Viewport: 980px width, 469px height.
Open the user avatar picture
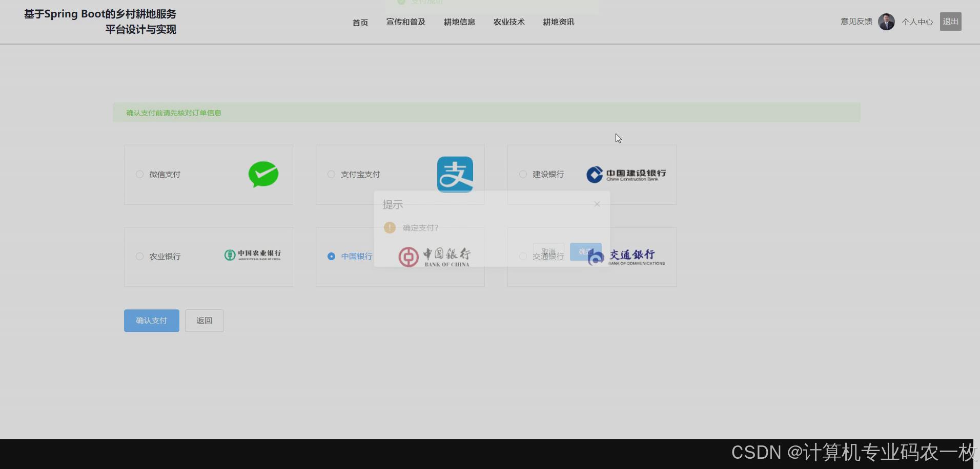point(886,22)
